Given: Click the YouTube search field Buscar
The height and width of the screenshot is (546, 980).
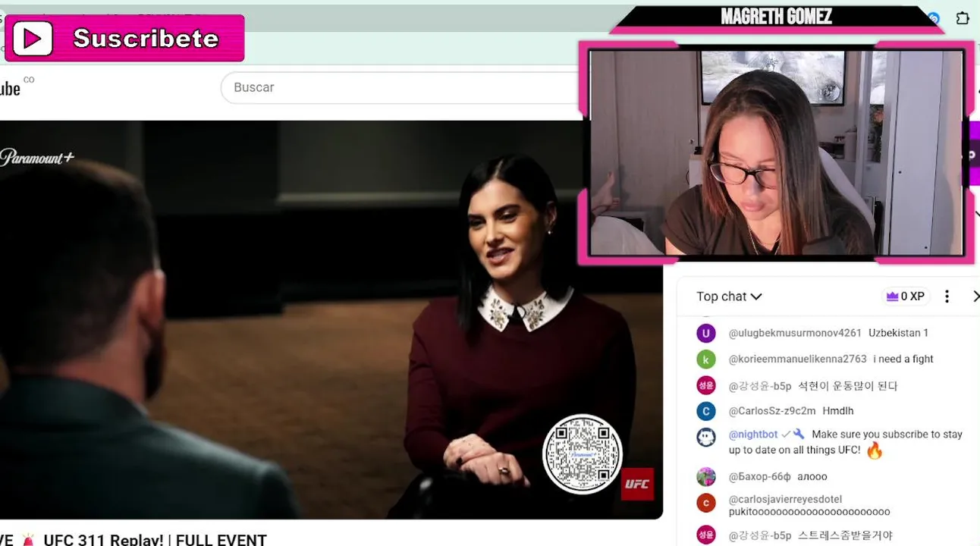Looking at the screenshot, I should click(402, 87).
